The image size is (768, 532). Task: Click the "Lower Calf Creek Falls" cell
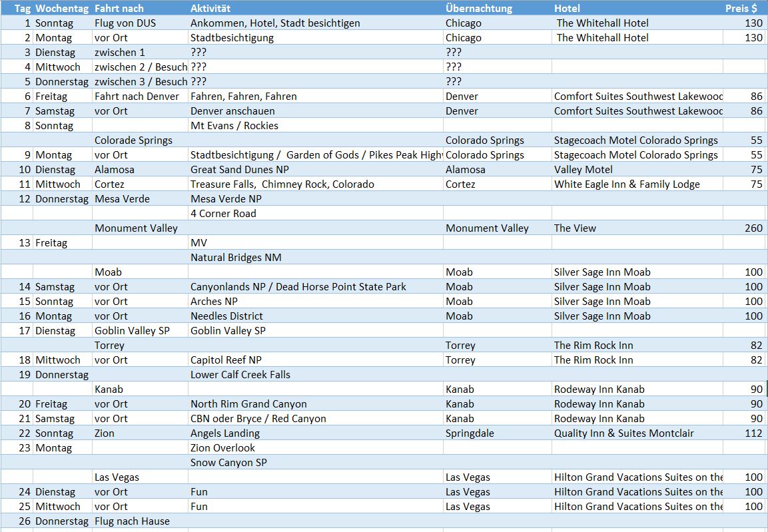(x=240, y=374)
